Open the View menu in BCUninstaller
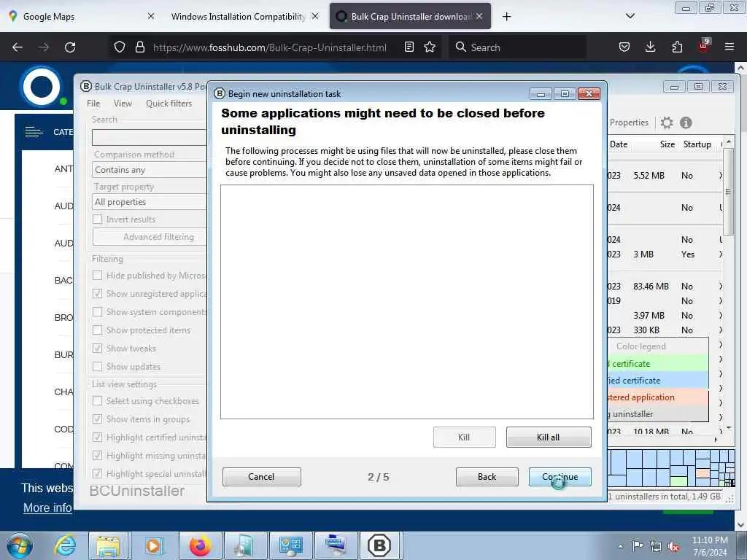747x560 pixels. coord(123,104)
